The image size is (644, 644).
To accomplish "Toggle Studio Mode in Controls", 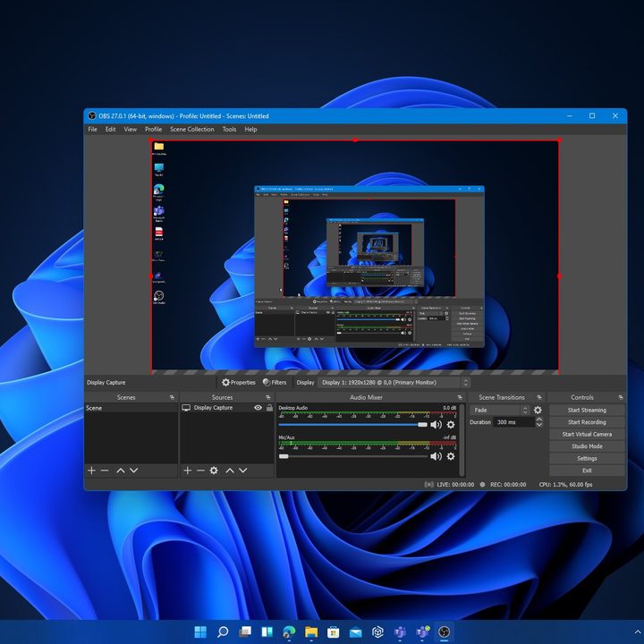I will [587, 446].
